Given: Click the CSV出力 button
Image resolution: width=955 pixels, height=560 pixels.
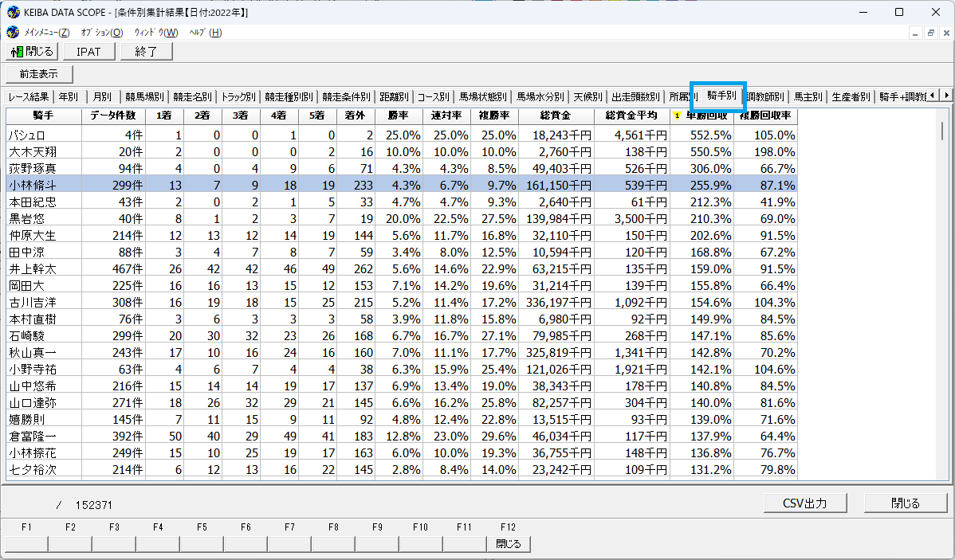Looking at the screenshot, I should point(805,503).
